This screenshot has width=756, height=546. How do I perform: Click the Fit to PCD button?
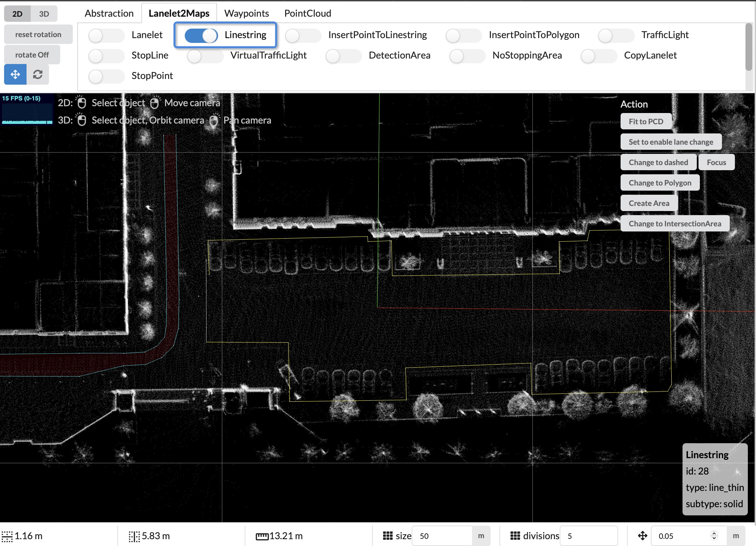pyautogui.click(x=646, y=121)
